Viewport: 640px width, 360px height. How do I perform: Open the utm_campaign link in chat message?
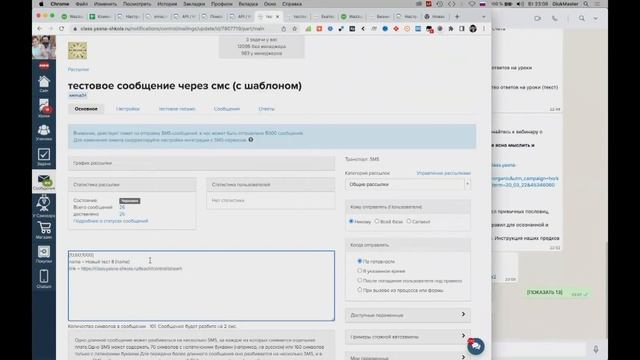point(525,182)
